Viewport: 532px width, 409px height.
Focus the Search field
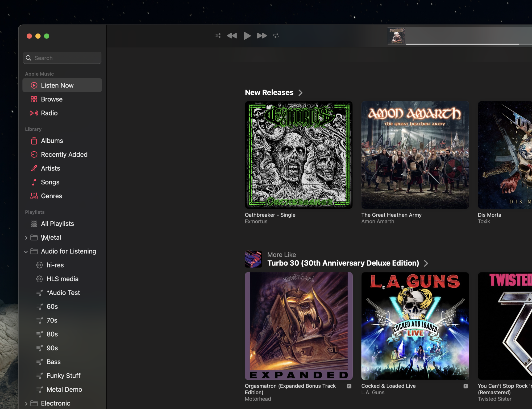click(x=62, y=58)
